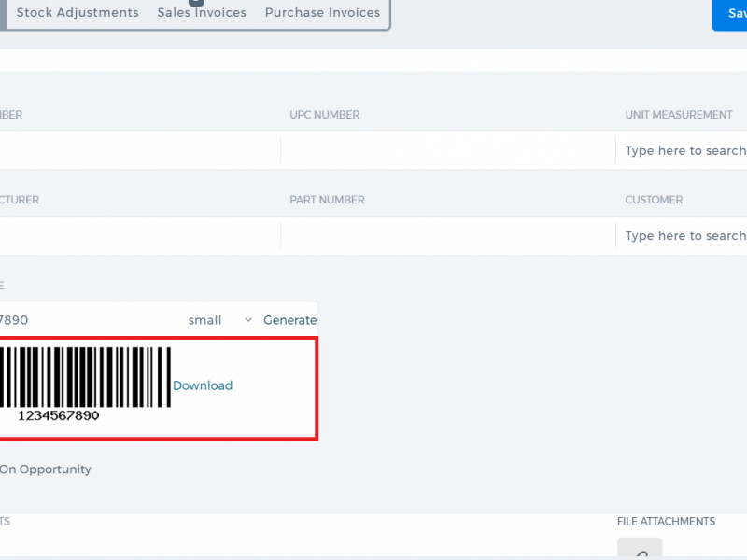This screenshot has height=560, width=747.
Task: Click the blue Save button
Action: point(730,14)
